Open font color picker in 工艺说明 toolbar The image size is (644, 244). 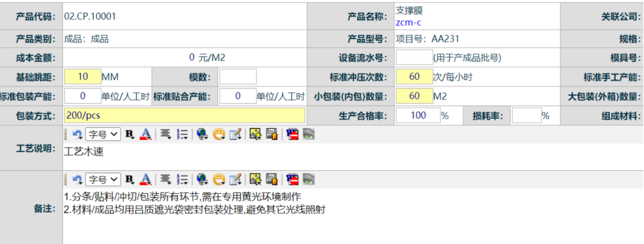pyautogui.click(x=145, y=133)
